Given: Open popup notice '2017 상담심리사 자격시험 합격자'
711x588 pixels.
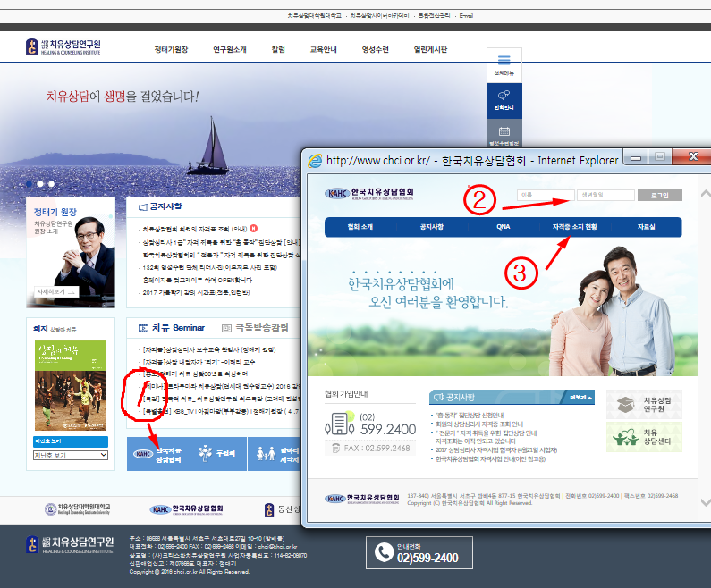Looking at the screenshot, I should 495,450.
